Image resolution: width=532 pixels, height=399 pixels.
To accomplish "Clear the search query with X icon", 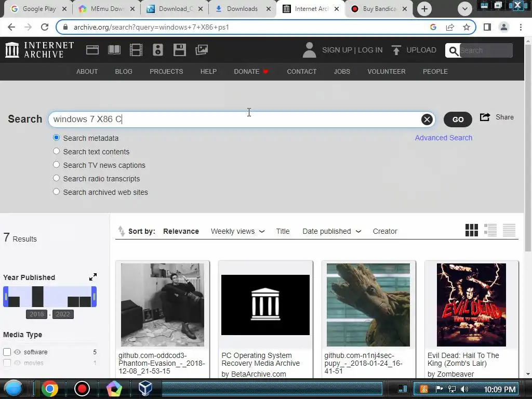I will [x=427, y=119].
